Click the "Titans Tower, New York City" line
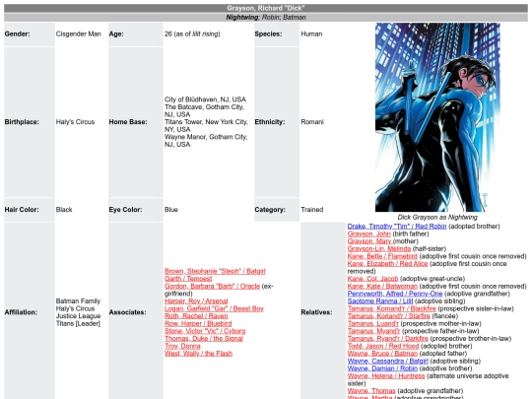The height and width of the screenshot is (399, 532). pos(206,122)
